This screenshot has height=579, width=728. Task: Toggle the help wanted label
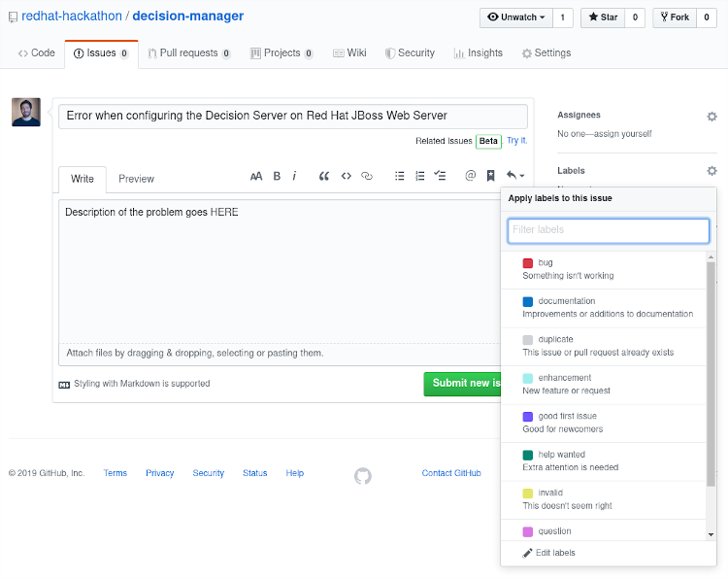(x=604, y=461)
